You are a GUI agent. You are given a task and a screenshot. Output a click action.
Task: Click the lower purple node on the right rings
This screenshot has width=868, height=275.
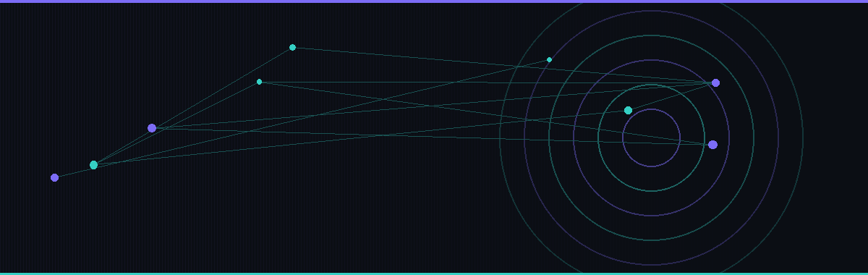pyautogui.click(x=712, y=145)
